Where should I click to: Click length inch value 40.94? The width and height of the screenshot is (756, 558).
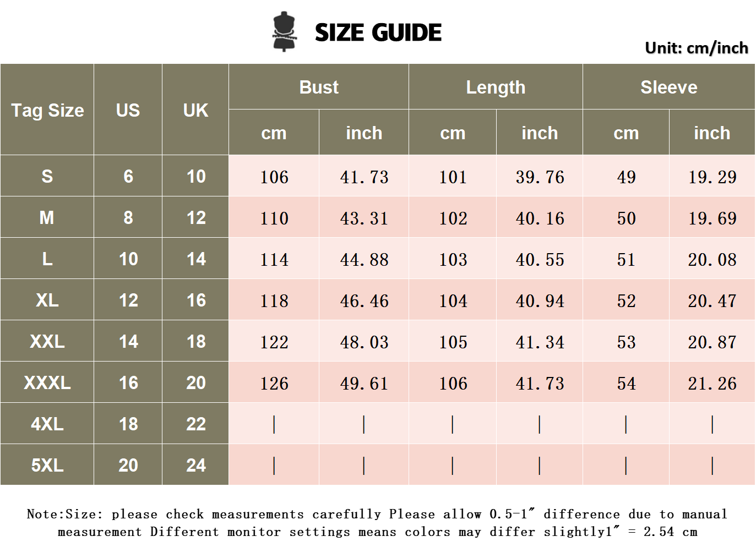tap(540, 300)
